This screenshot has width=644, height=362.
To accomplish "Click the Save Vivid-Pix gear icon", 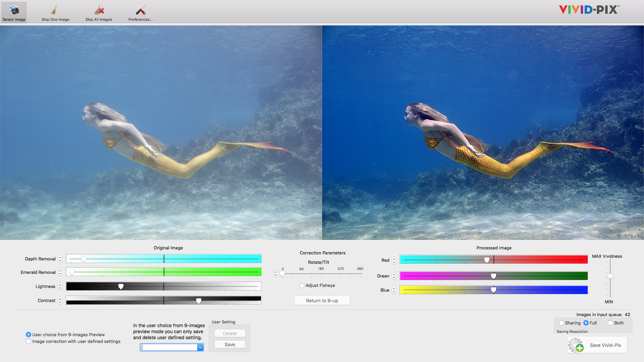I will [x=576, y=345].
